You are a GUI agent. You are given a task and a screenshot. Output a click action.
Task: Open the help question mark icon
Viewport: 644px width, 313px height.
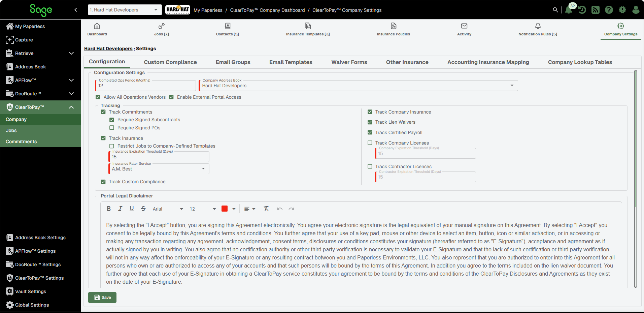click(609, 10)
